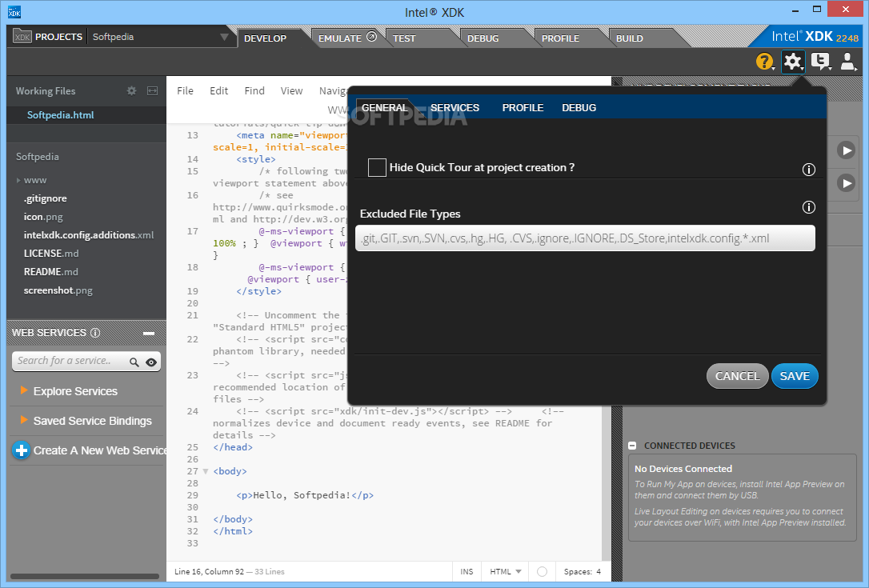
Task: Toggle the eye icon in service search
Action: pos(150,362)
